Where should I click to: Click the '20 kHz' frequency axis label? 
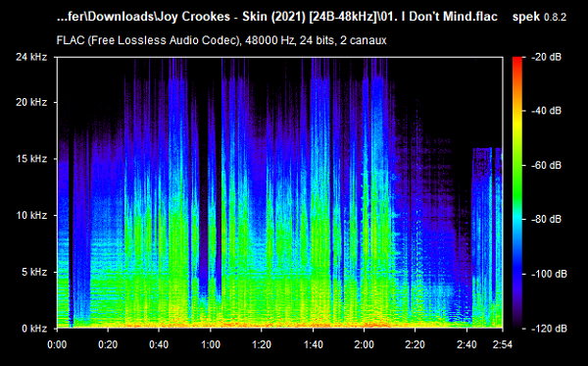(x=31, y=102)
